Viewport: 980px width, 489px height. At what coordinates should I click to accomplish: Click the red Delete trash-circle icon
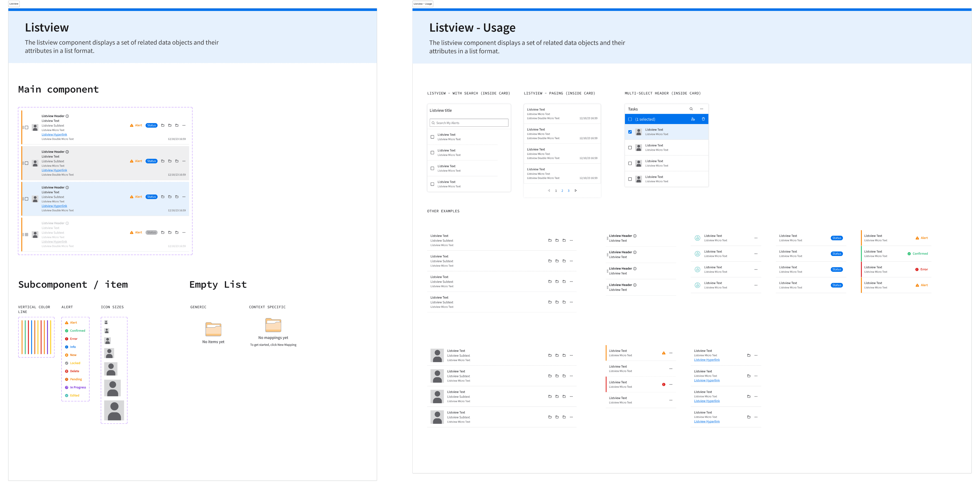click(67, 371)
